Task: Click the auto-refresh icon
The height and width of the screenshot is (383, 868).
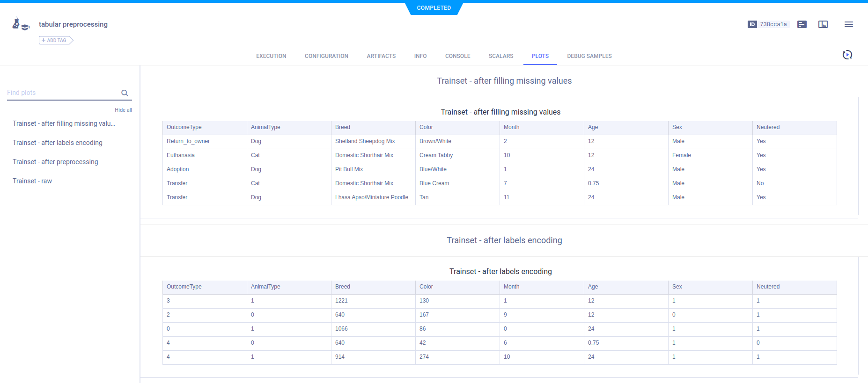Action: 847,55
